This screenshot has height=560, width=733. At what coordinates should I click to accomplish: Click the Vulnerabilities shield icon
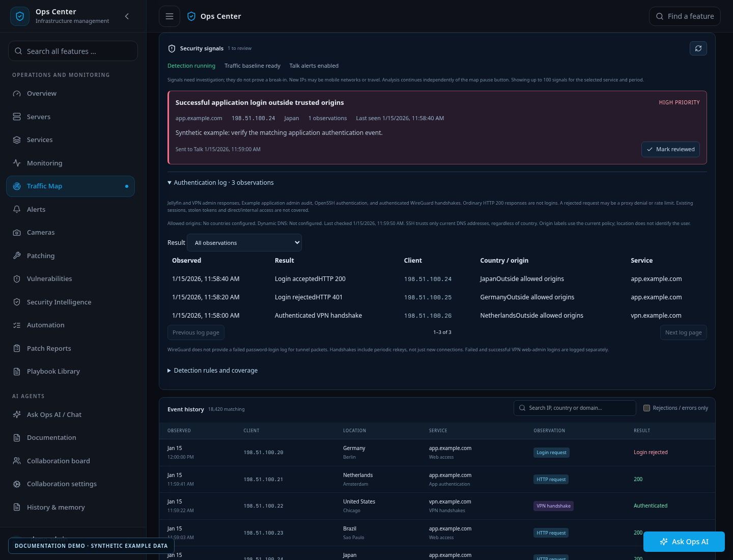pyautogui.click(x=17, y=279)
